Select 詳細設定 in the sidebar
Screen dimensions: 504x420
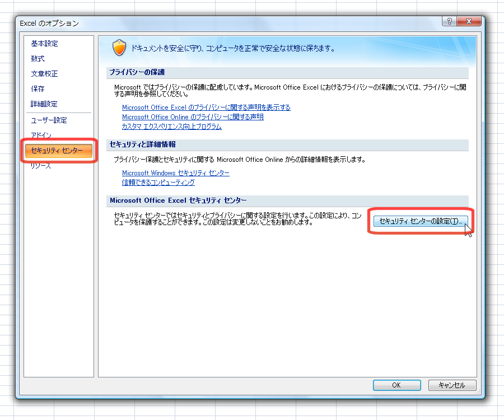pyautogui.click(x=44, y=104)
